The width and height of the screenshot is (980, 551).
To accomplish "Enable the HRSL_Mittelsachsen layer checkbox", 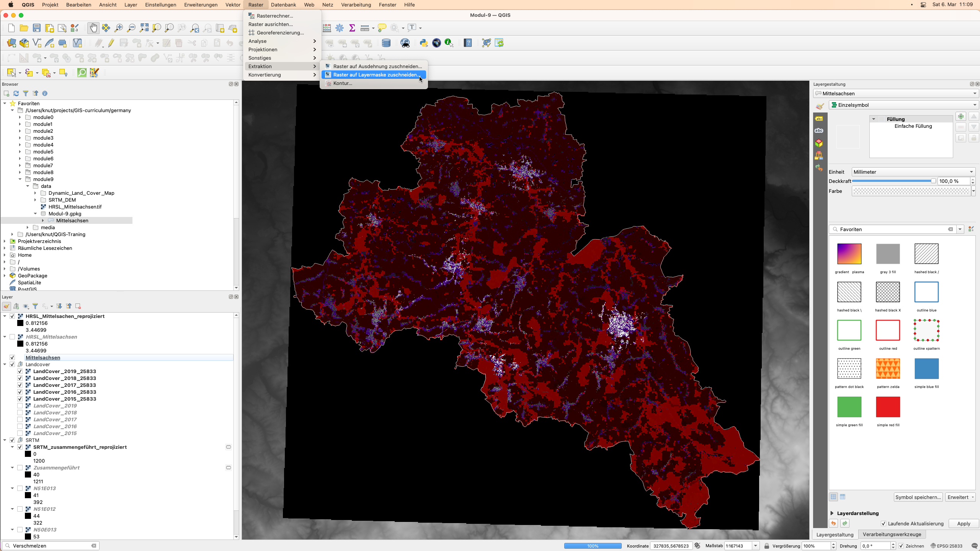I will click(12, 337).
